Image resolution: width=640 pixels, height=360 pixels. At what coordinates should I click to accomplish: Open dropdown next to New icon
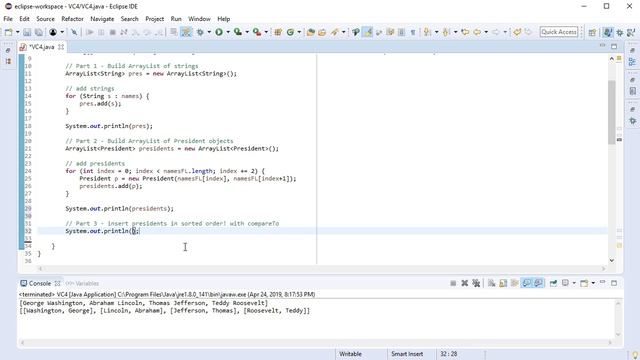(18, 32)
